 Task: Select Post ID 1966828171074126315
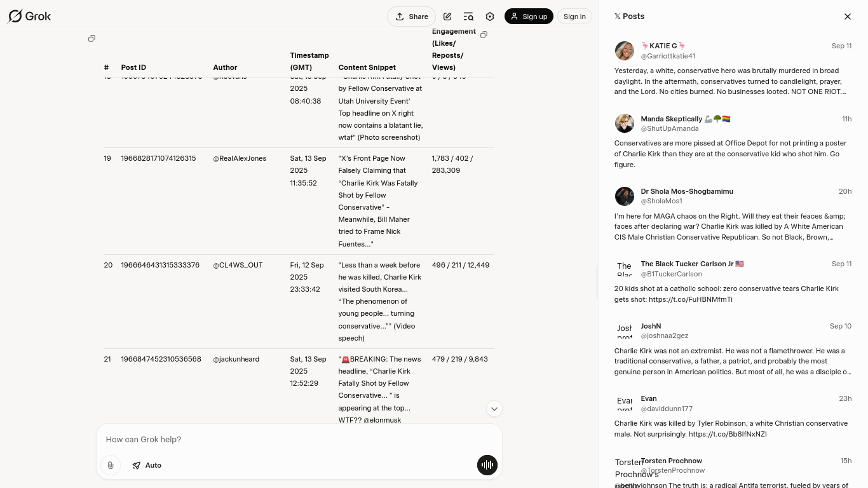click(x=158, y=158)
